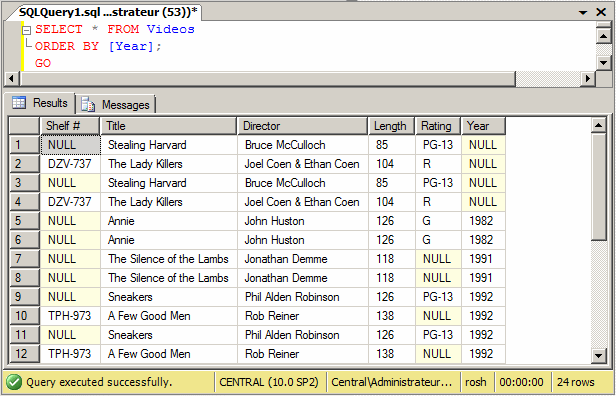This screenshot has height=396, width=616.
Task: Click the Videos table name in query
Action: (x=170, y=29)
